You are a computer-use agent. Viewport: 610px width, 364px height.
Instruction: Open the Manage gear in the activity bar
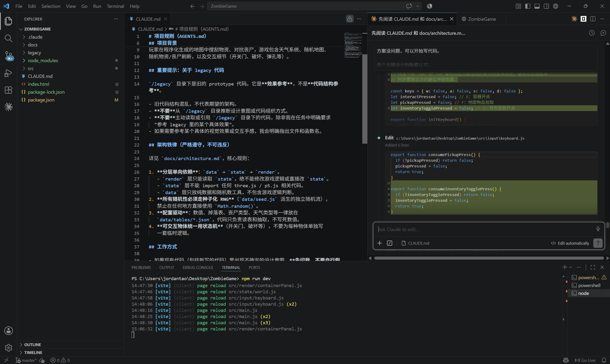[x=8, y=348]
